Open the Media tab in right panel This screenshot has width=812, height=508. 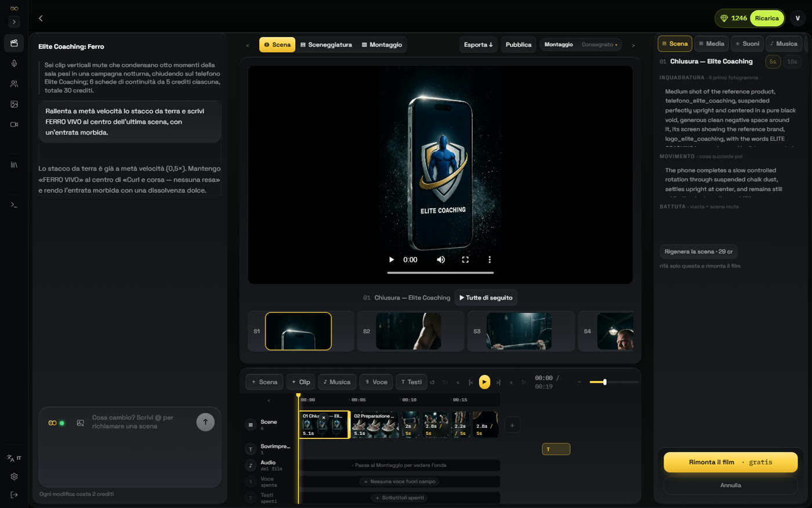tap(711, 44)
